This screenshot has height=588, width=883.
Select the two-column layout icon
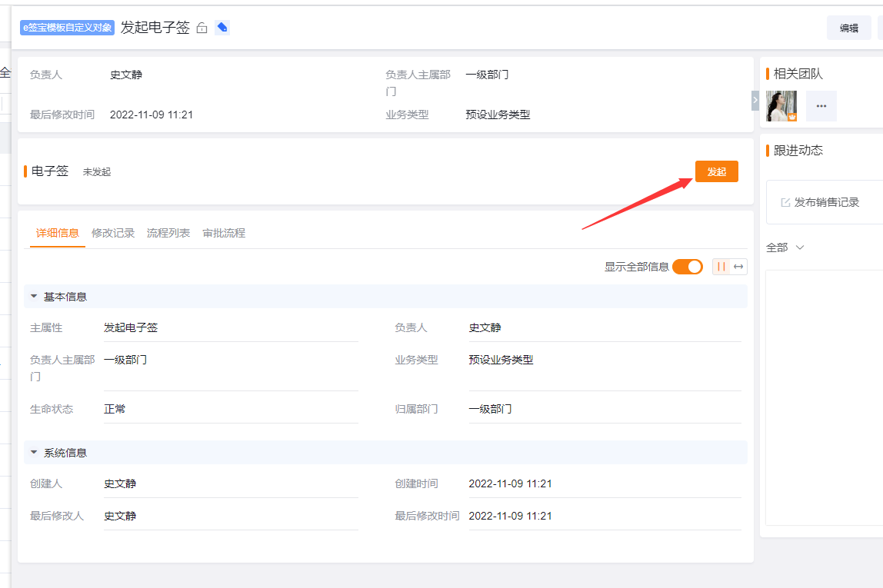pyautogui.click(x=721, y=267)
